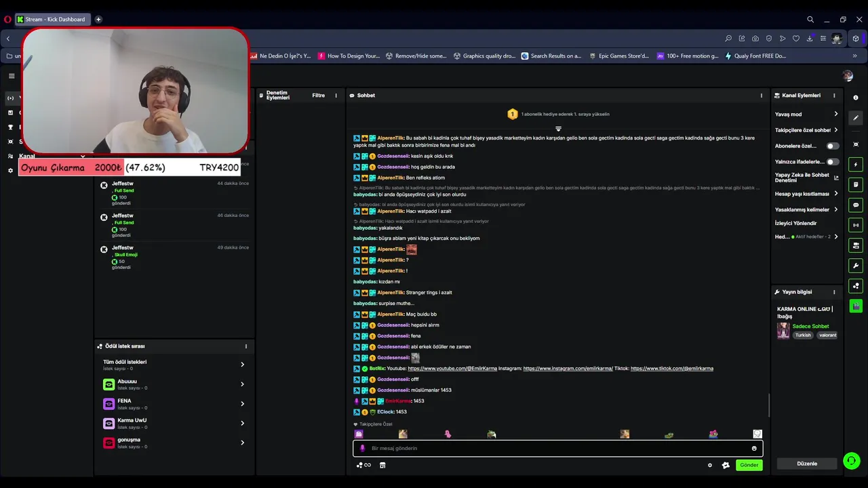
Task: Show more bookmarks with double chevron
Action: (855, 56)
